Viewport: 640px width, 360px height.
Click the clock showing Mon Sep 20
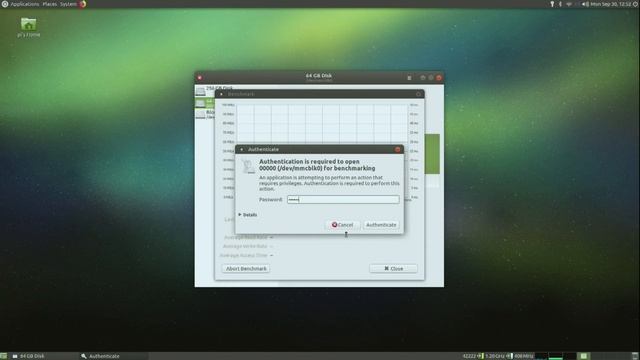pyautogui.click(x=611, y=4)
